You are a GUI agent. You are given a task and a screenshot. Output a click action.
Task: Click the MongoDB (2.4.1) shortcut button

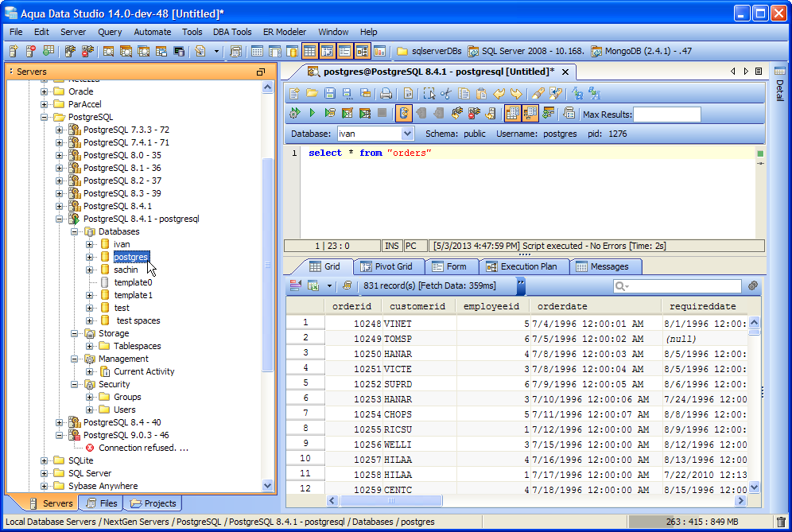(x=641, y=51)
